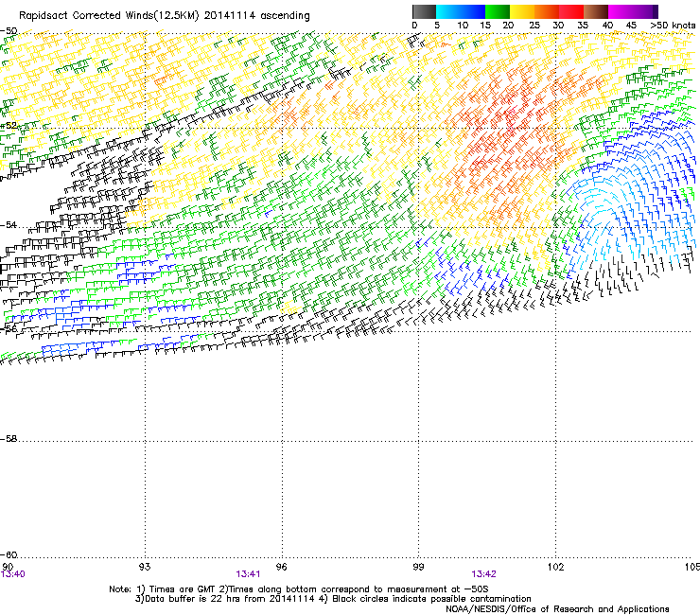Viewport: 700px width, 615px height.
Task: Select the dark purple 45-50 knots legend segment
Action: (645, 11)
